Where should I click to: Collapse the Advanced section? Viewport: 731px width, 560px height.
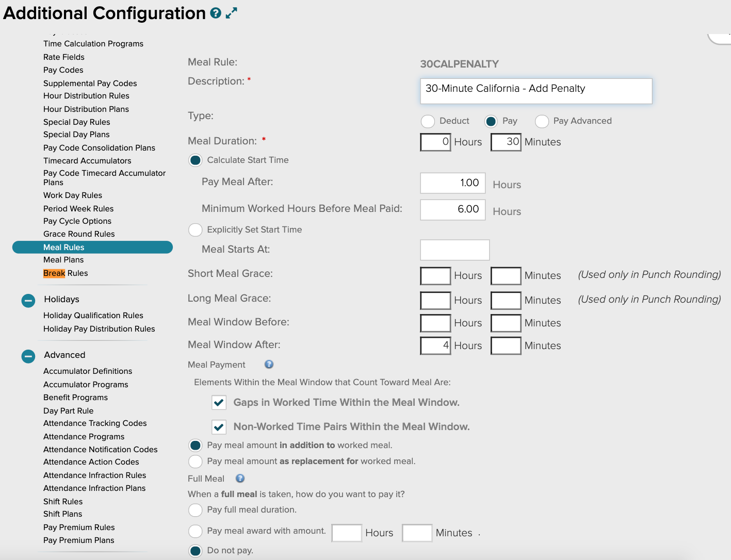[28, 356]
